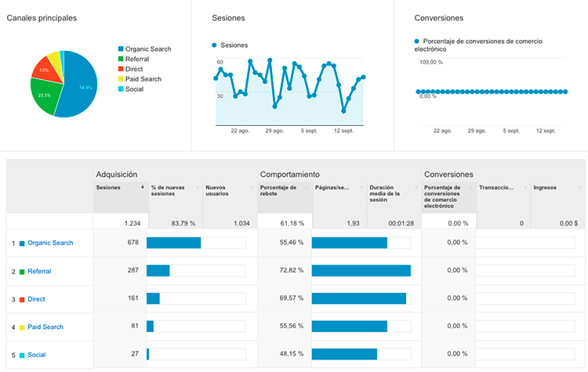The height and width of the screenshot is (372, 588).
Task: Click the green square in Referral table row
Action: tap(22, 271)
